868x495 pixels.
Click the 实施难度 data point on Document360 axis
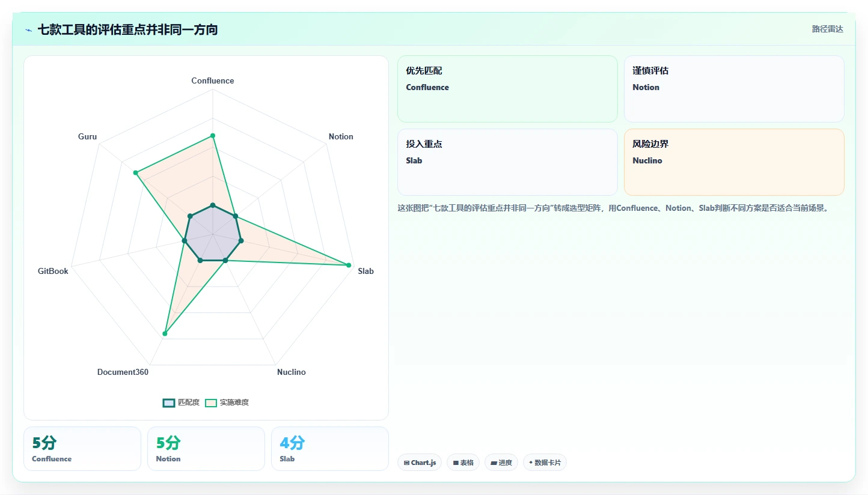pos(165,333)
